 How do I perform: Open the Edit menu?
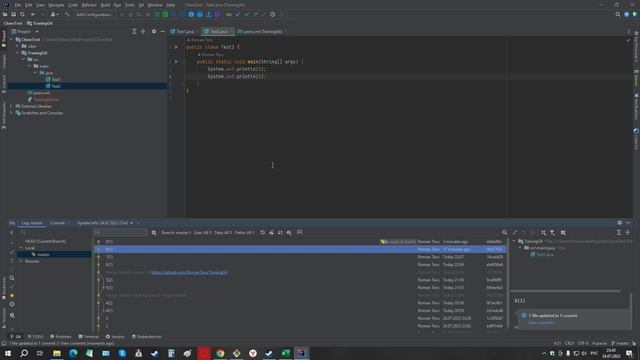pos(28,5)
